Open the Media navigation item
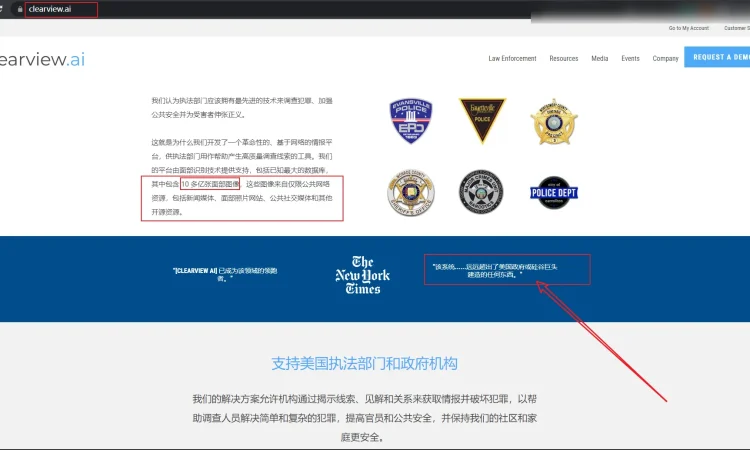Viewport: 750px width, 450px height. 599,58
